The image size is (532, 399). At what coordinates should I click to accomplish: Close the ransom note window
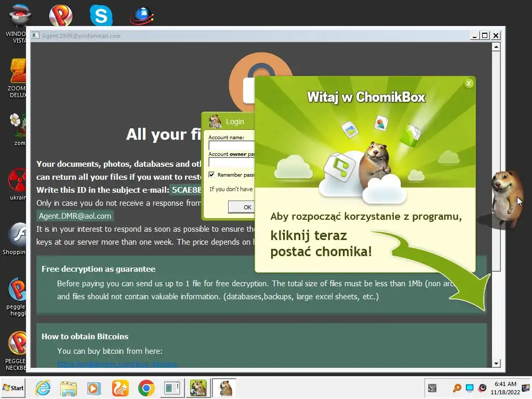click(496, 36)
